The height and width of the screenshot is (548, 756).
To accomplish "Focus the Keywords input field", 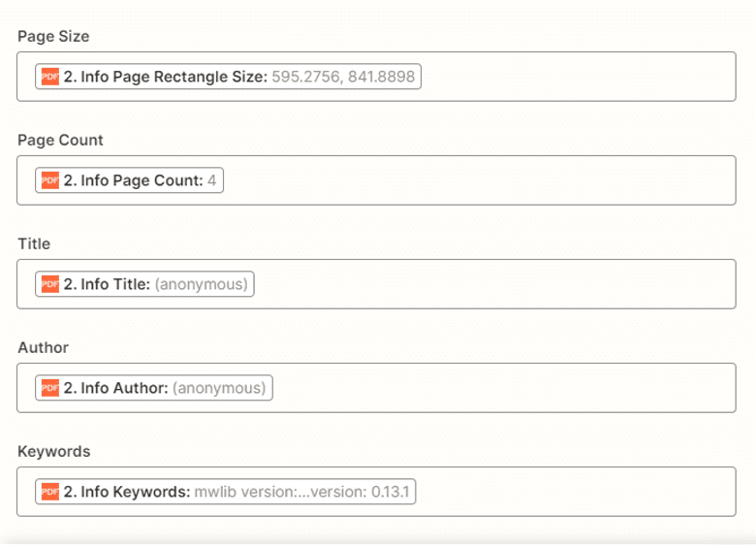I will (377, 492).
